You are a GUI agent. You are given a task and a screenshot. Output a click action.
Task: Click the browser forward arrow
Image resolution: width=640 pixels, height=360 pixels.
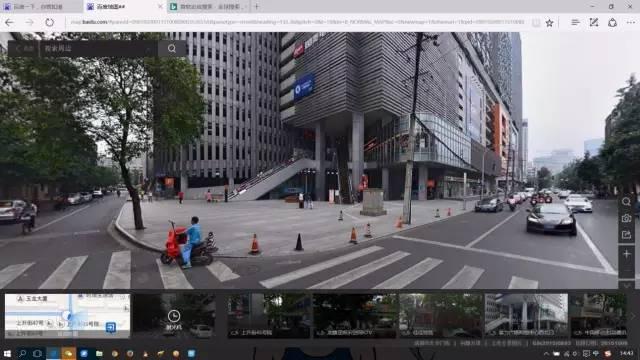[29, 22]
